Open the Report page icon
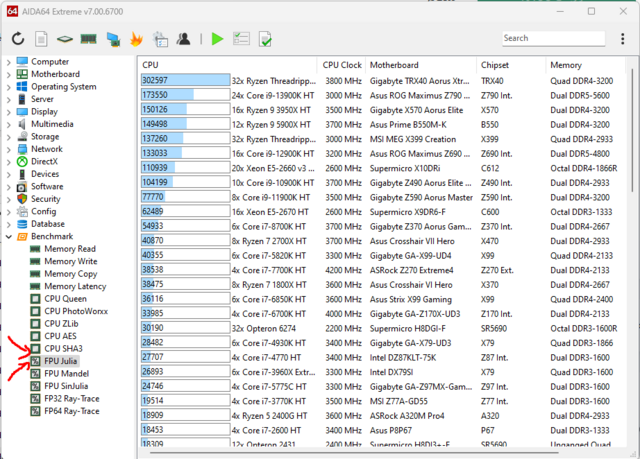Image resolution: width=640 pixels, height=459 pixels. click(40, 39)
